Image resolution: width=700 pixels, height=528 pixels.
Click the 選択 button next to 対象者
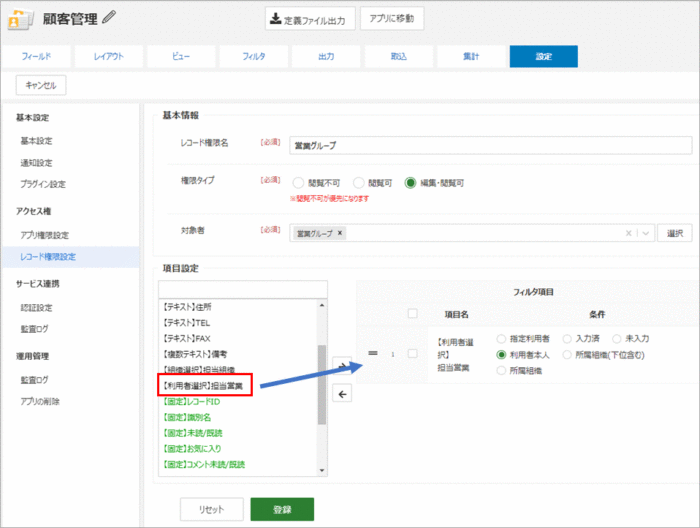(x=675, y=233)
